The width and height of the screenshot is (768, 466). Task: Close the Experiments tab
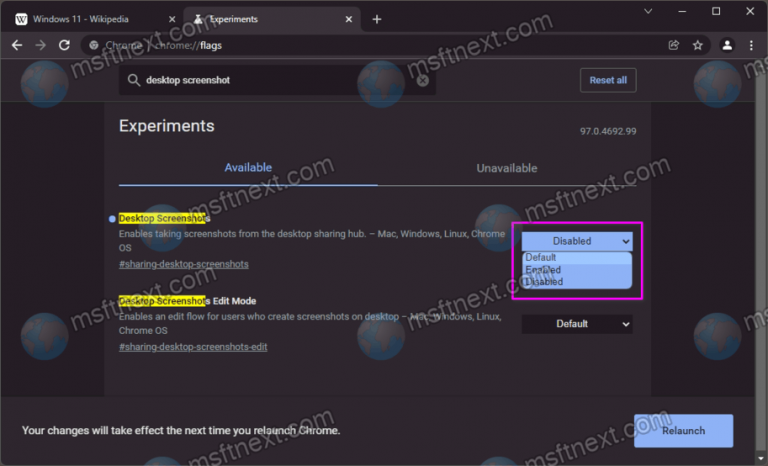point(349,19)
